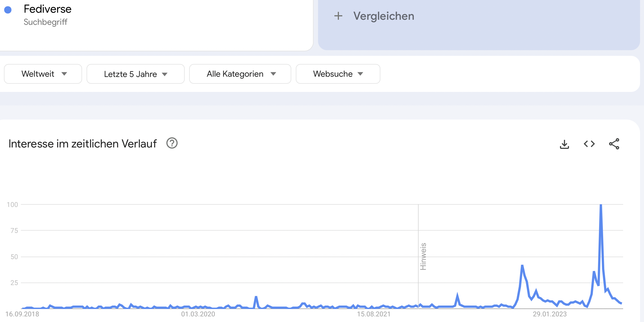Click the Hinweis marker on the chart
Screen dimensions: 644x322
pyautogui.click(x=423, y=257)
